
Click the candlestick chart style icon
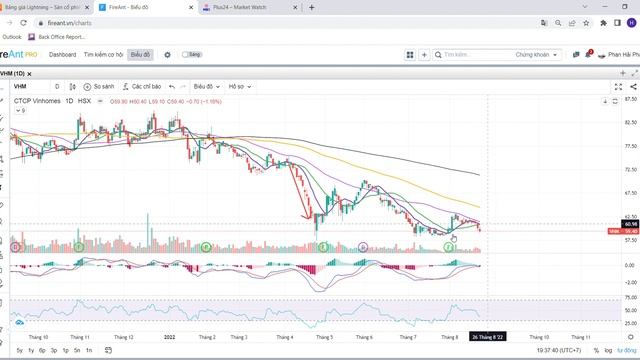[73, 87]
